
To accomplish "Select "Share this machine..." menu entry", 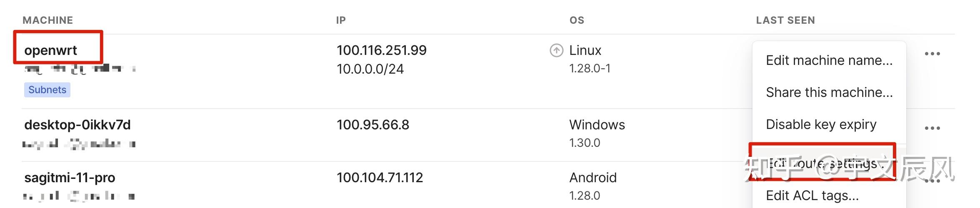I will (829, 92).
